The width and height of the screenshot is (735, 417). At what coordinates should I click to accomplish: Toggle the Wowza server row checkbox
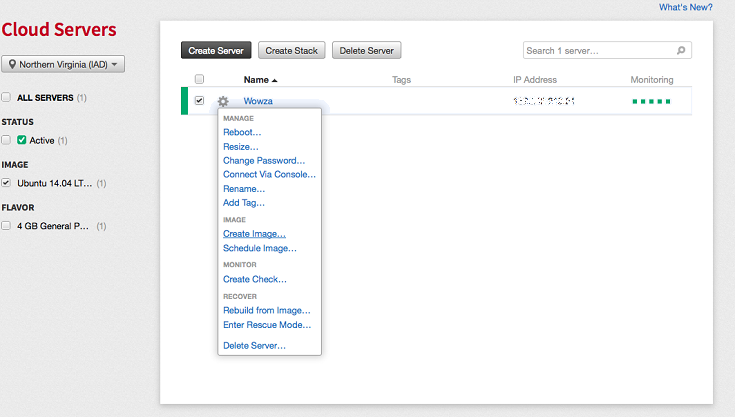(x=200, y=101)
